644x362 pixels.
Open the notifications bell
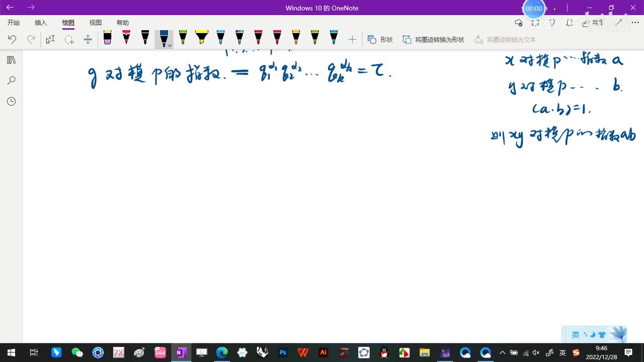(570, 23)
